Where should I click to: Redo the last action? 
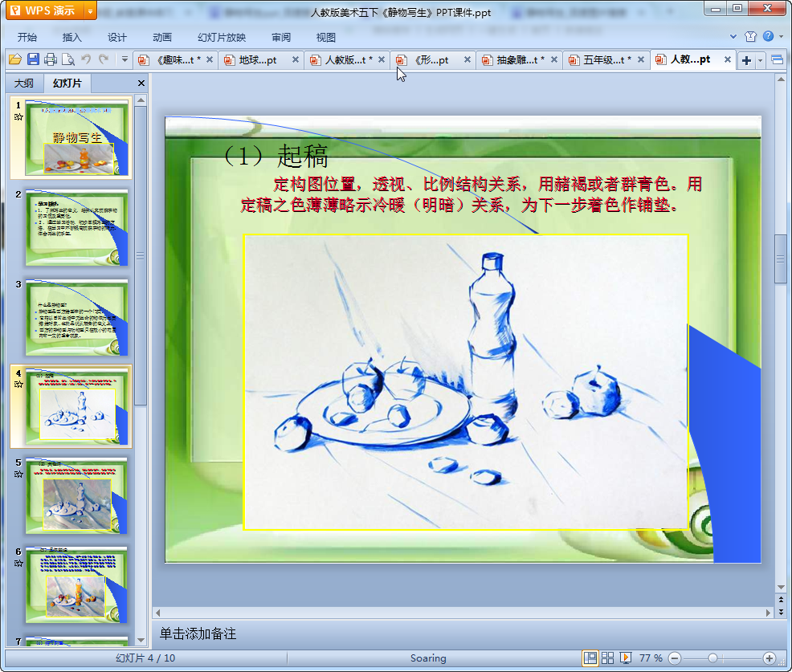tap(104, 59)
